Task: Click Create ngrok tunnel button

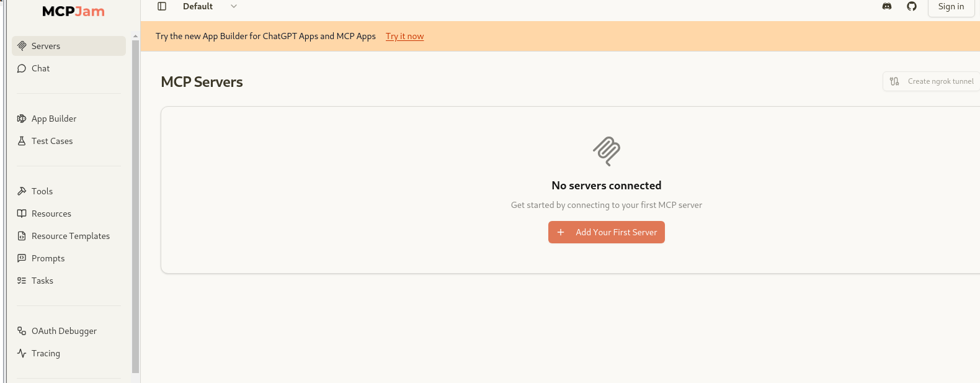Action: tap(932, 81)
